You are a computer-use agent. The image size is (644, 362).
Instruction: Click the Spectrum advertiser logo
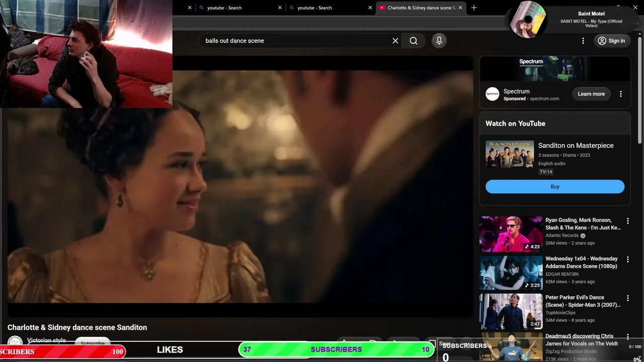click(492, 94)
